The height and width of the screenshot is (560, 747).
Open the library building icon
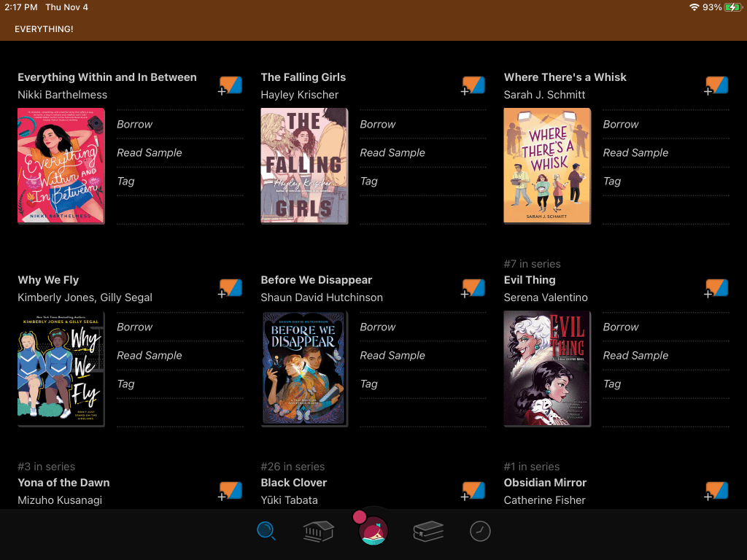[x=318, y=531]
